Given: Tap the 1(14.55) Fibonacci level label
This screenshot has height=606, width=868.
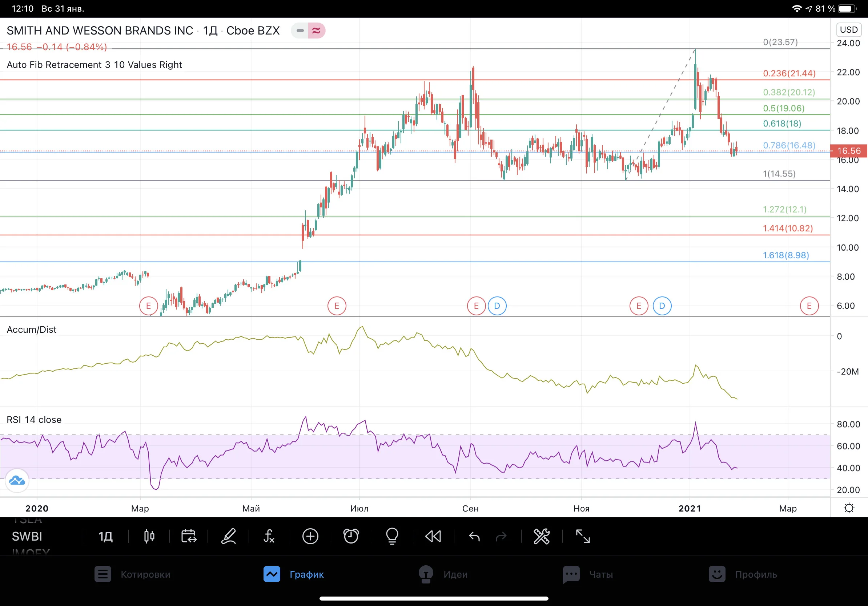Looking at the screenshot, I should tap(779, 174).
